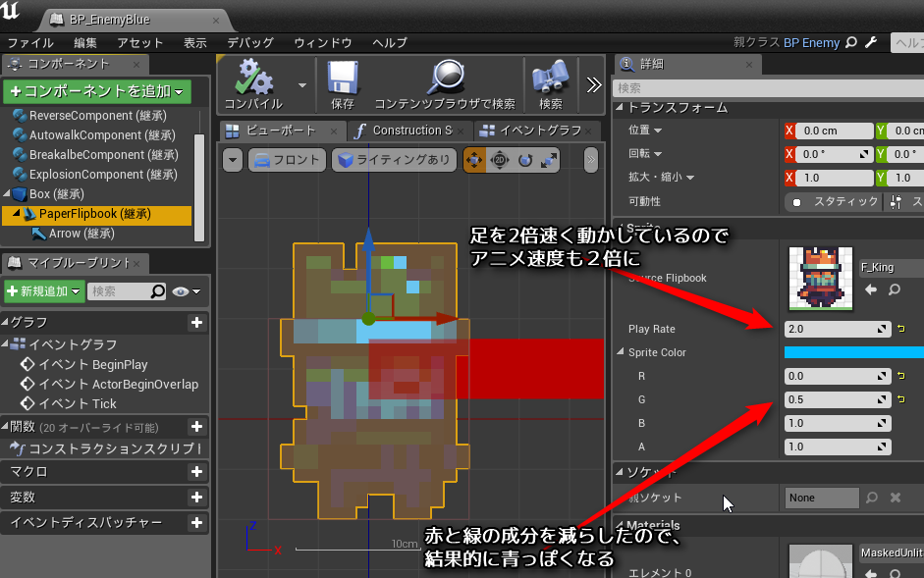
Task: Open the Help menu
Action: point(390,43)
